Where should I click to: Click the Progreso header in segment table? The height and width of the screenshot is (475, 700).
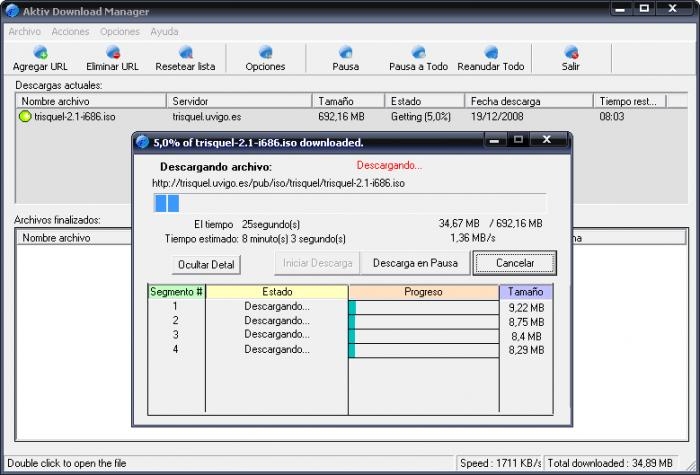coord(423,292)
